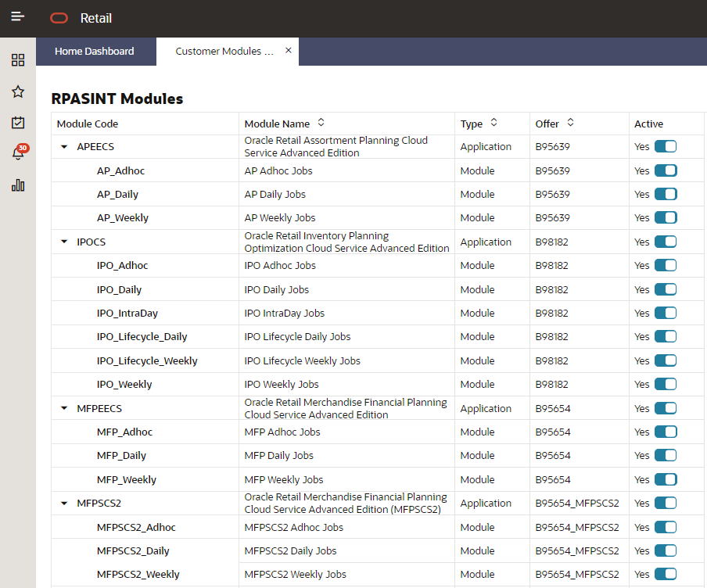The image size is (707, 588).
Task: Close the Customer Modules tab
Action: 288,49
